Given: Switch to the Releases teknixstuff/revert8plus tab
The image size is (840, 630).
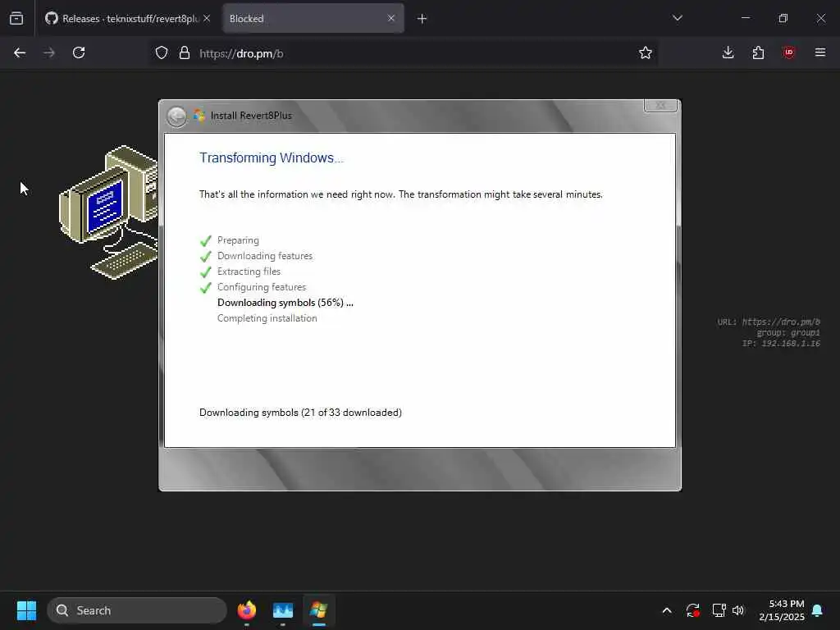Looking at the screenshot, I should pyautogui.click(x=127, y=18).
